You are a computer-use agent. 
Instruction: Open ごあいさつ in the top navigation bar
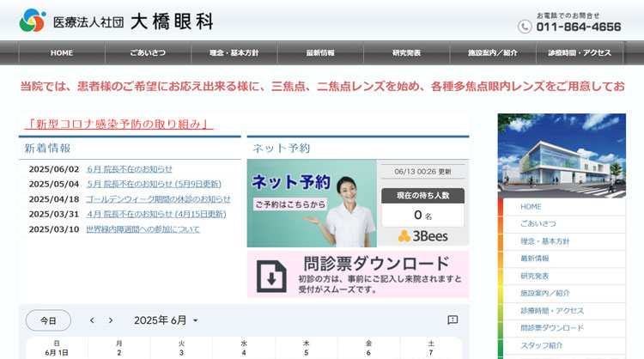pyautogui.click(x=148, y=53)
